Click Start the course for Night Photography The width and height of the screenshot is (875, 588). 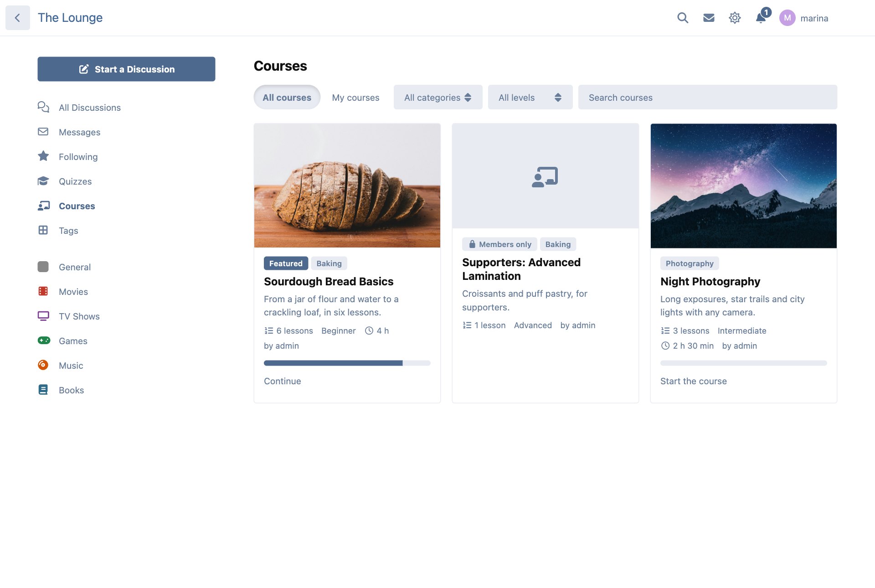(693, 381)
